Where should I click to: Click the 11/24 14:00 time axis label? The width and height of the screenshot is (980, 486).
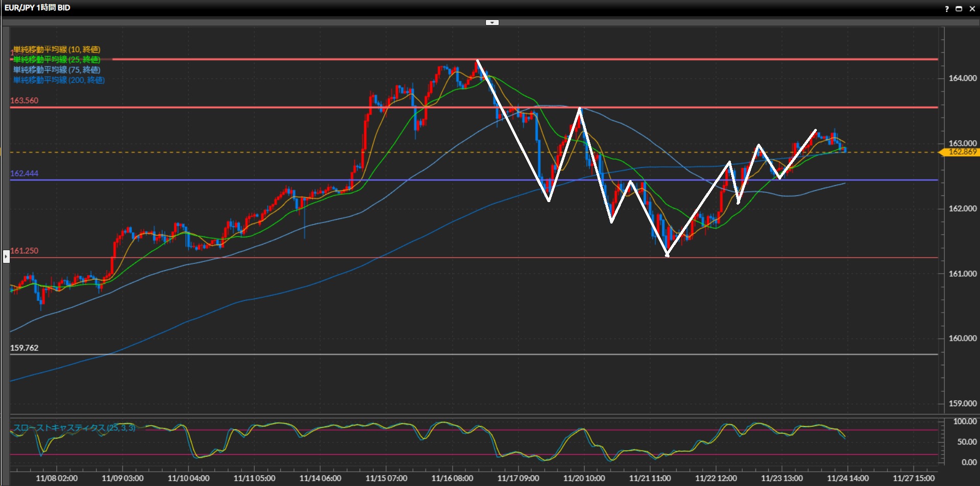848,478
